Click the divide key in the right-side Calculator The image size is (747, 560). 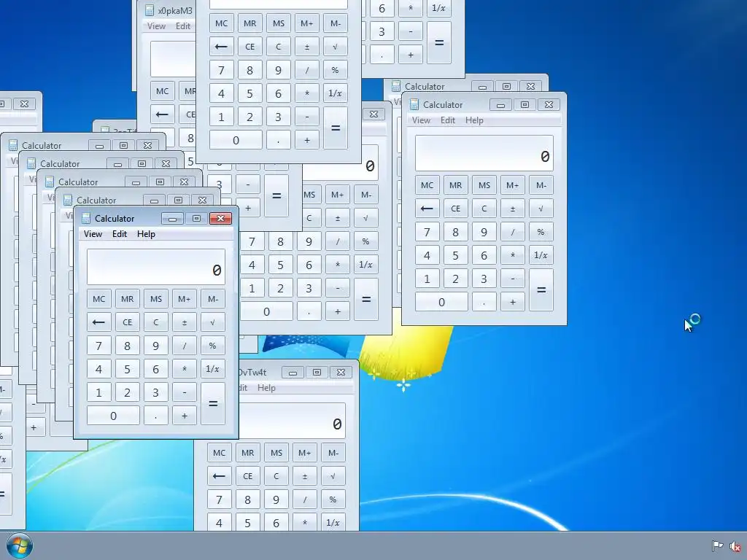point(513,232)
